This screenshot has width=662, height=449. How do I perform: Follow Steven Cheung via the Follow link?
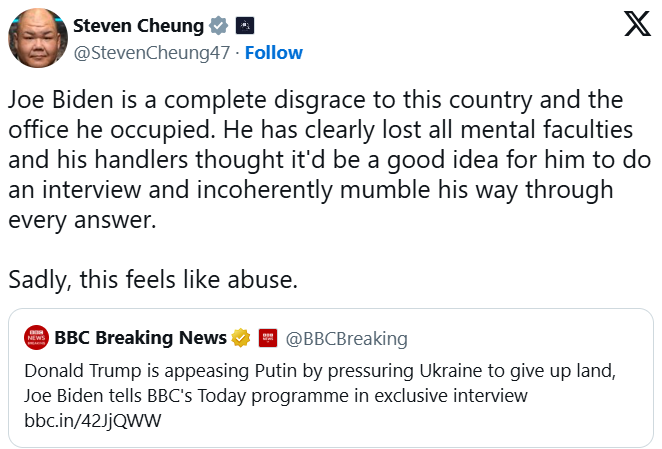tap(273, 52)
